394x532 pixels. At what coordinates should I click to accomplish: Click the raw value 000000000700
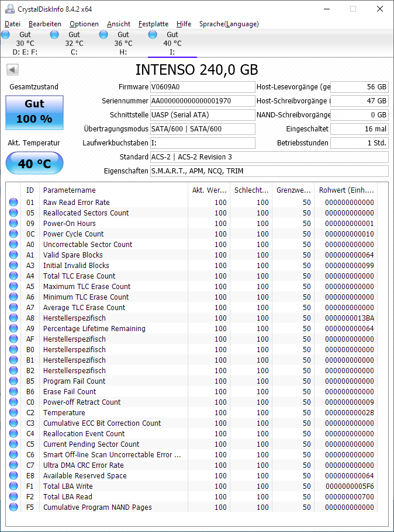[x=350, y=497]
